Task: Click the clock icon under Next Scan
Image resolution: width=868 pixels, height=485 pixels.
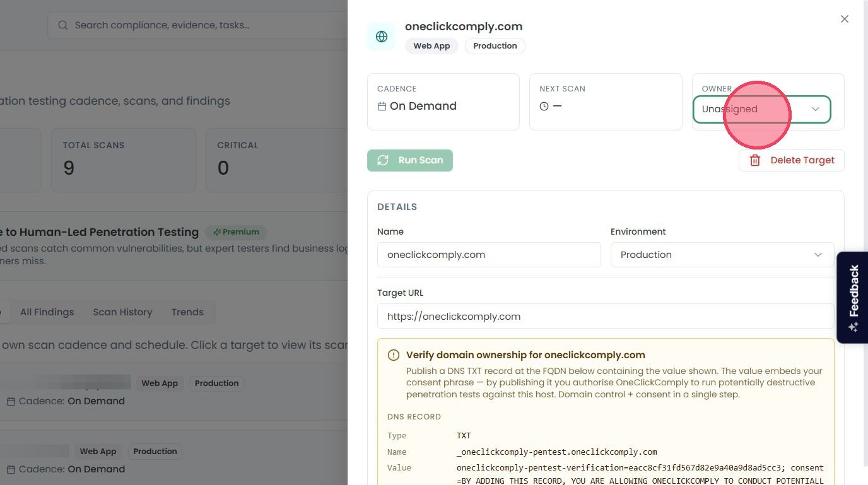Action: click(544, 107)
